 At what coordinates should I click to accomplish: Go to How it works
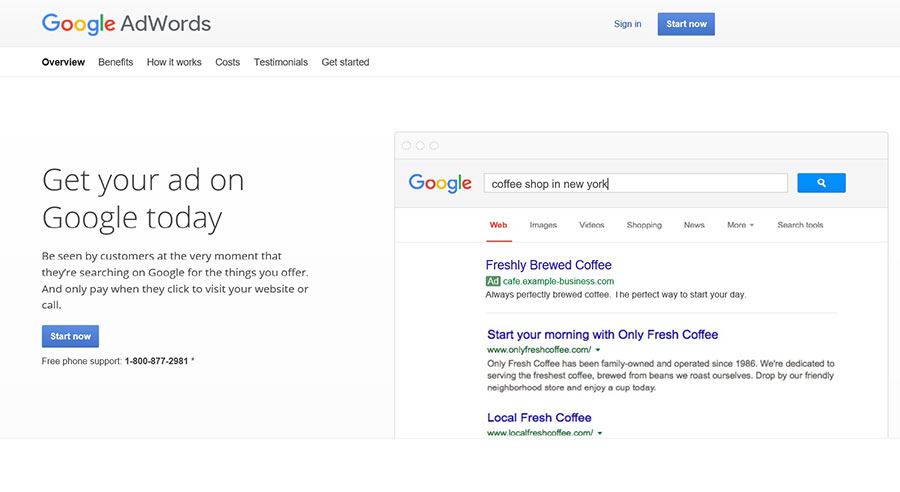click(x=174, y=62)
